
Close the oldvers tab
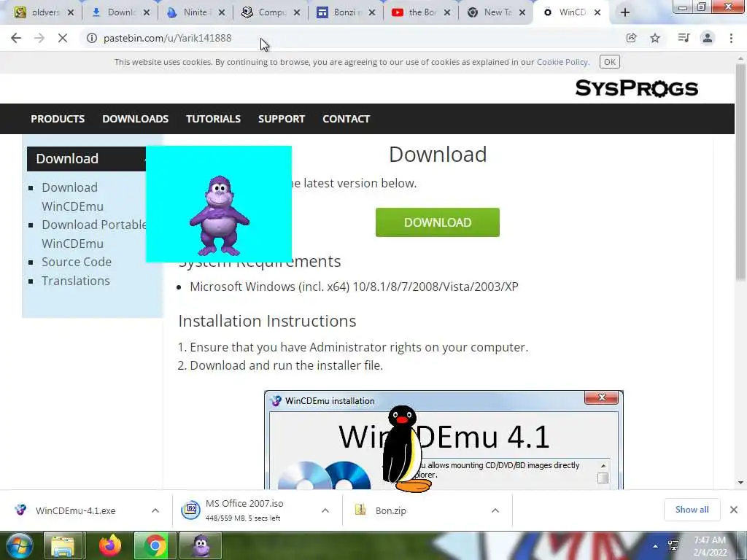71,12
